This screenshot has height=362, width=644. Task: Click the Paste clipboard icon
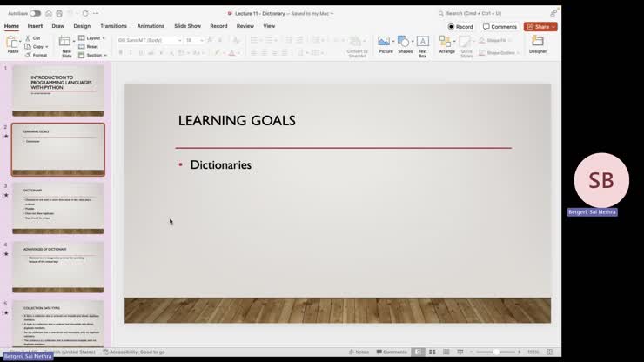point(13,42)
